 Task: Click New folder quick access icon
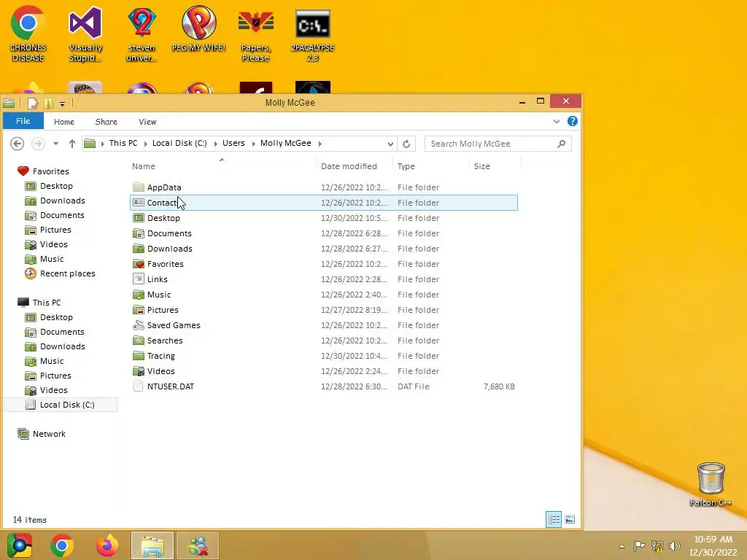click(48, 103)
